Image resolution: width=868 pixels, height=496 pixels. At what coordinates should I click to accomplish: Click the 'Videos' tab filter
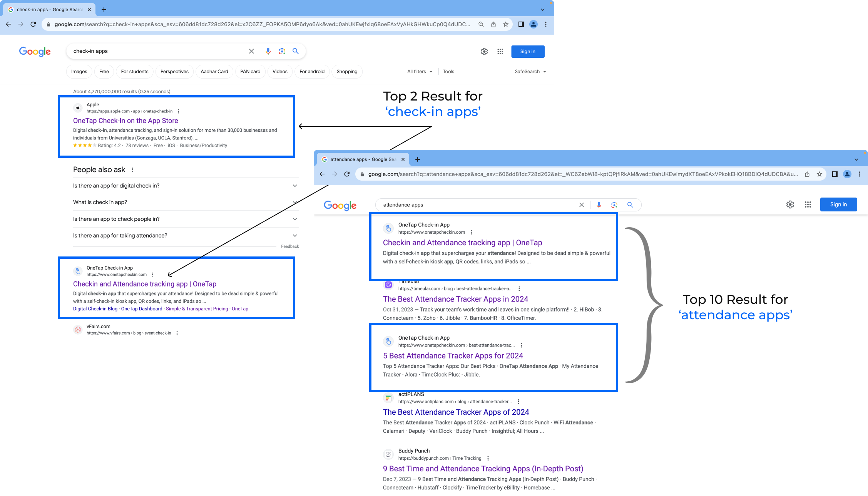tap(279, 72)
